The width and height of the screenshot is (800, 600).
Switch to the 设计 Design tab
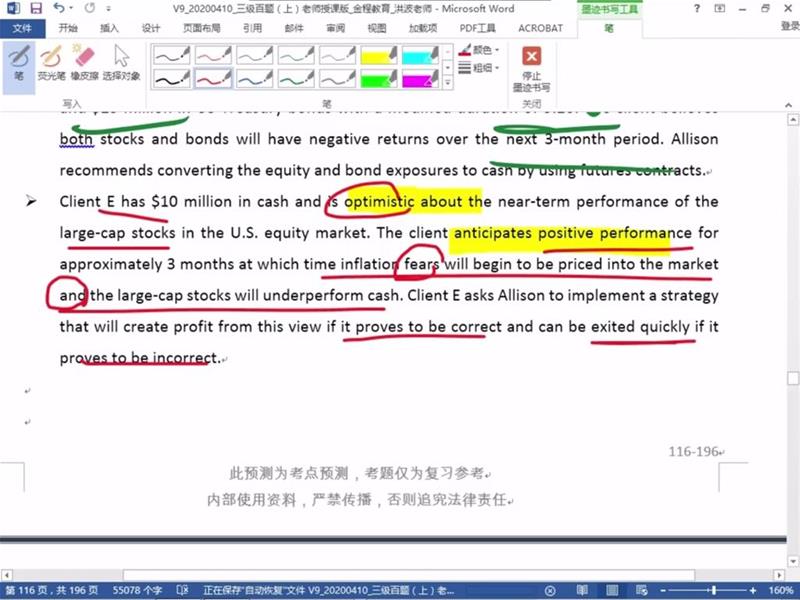(x=151, y=29)
